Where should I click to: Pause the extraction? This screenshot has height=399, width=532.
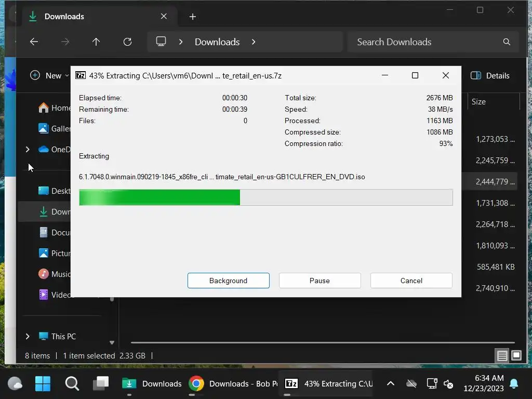320,281
